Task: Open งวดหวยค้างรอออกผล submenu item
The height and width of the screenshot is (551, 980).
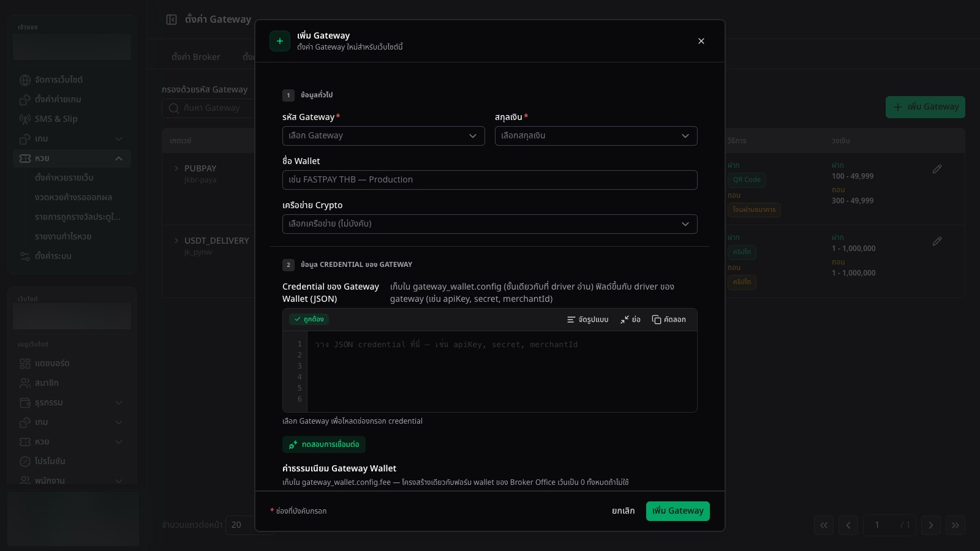Action: 73,197
